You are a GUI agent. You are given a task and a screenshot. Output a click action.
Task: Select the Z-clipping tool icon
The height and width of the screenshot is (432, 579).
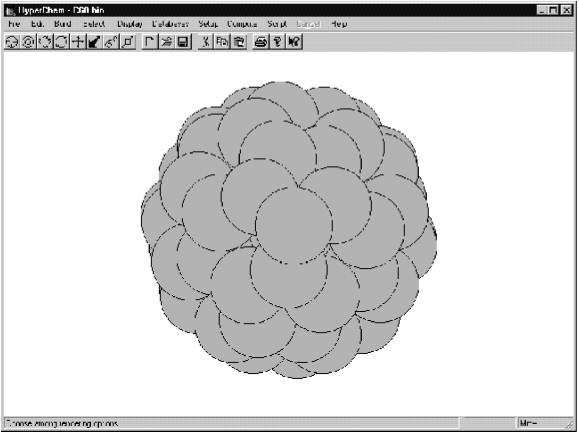click(128, 42)
